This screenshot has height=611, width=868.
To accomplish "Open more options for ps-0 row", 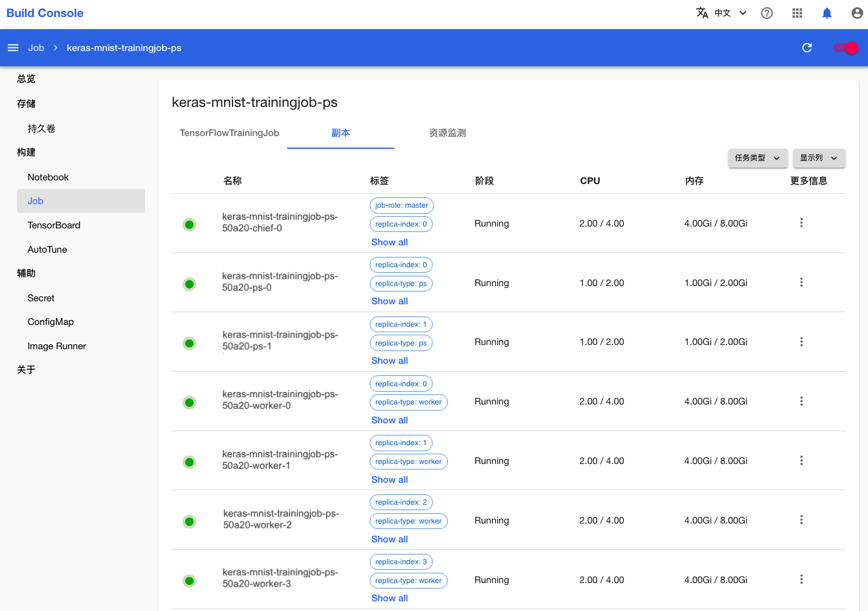I will point(801,282).
